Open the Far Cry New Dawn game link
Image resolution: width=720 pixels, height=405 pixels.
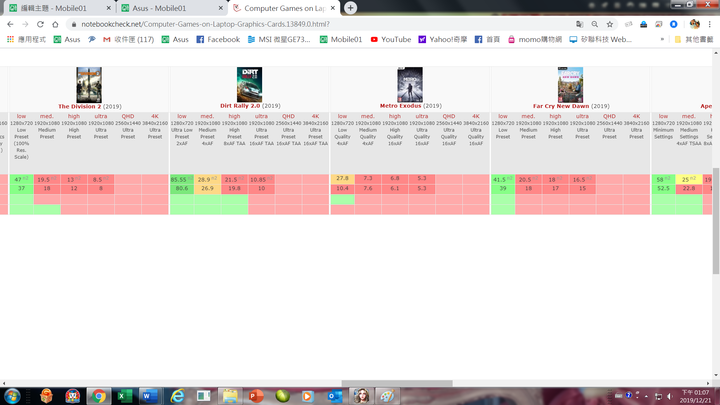[561, 106]
